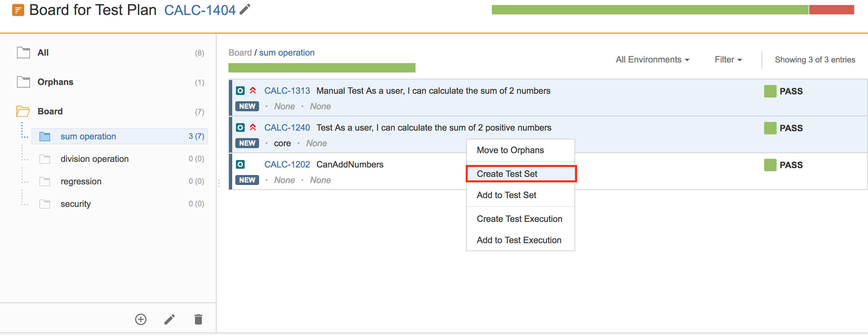The height and width of the screenshot is (335, 868).
Task: Select Board root folder label
Action: coord(50,111)
